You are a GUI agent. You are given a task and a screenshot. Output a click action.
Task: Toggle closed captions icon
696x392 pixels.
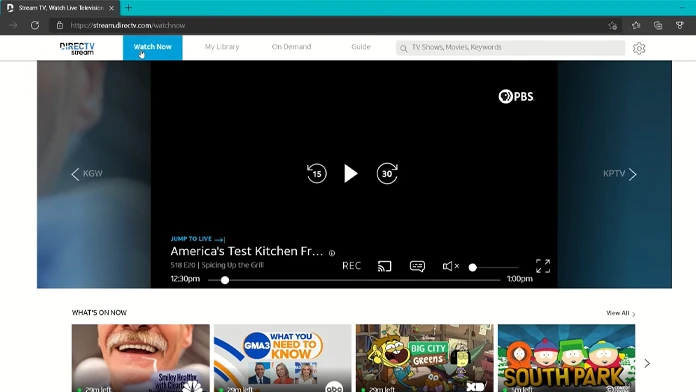click(x=417, y=266)
